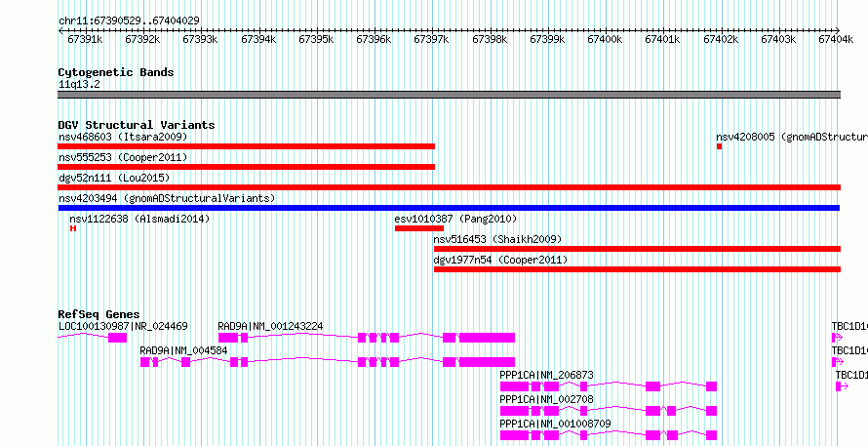
Task: Open the RAD9A|NM_001243224 transcript label
Action: click(x=270, y=326)
